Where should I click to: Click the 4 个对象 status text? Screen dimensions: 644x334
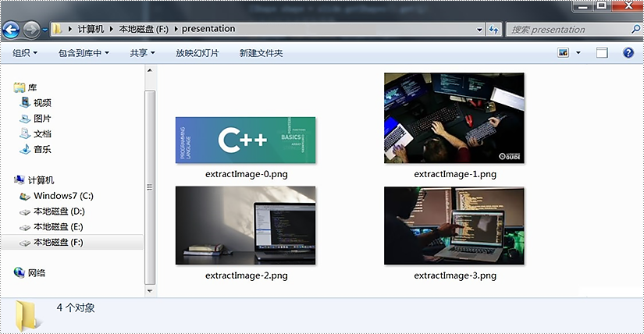click(x=76, y=307)
